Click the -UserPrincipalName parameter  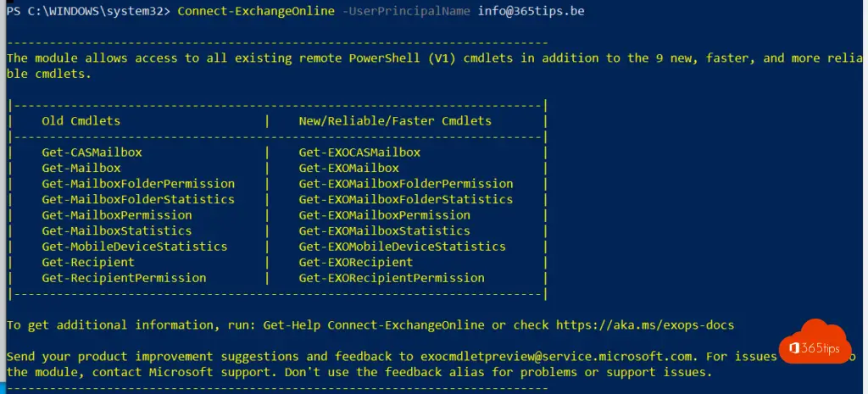(406, 11)
